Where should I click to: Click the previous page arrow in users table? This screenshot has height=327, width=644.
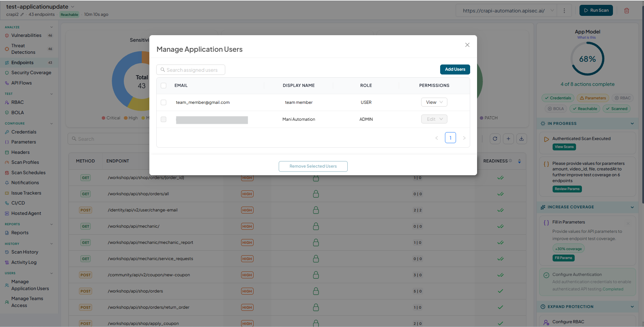coord(437,138)
